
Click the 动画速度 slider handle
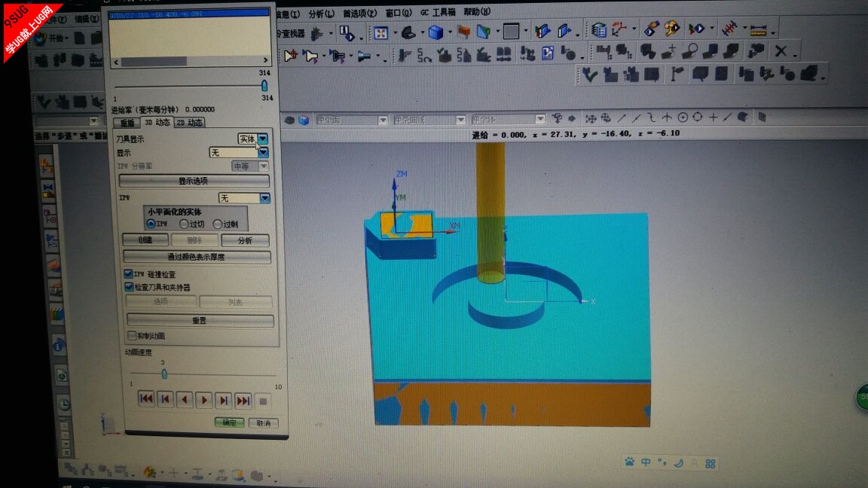click(164, 374)
